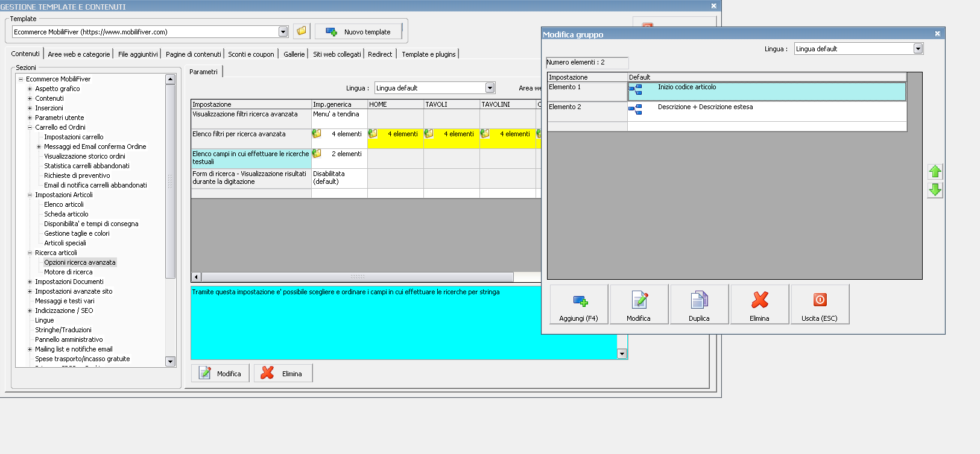Switch to the Gallerie tab
This screenshot has height=454, width=980.
pyautogui.click(x=294, y=54)
